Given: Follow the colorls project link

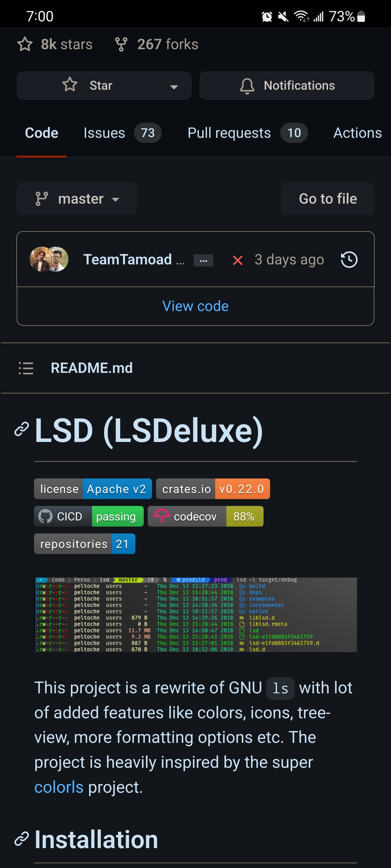Looking at the screenshot, I should point(59,787).
